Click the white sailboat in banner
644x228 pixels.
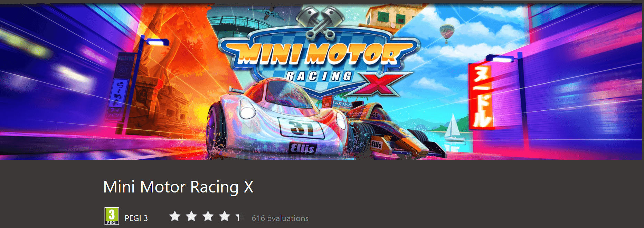453,127
